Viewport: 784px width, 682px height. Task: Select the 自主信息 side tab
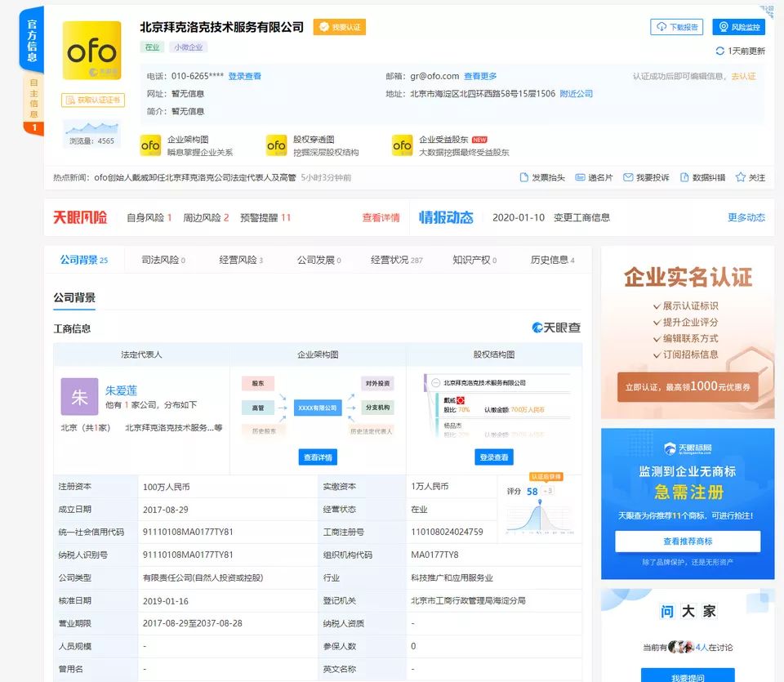tap(33, 104)
